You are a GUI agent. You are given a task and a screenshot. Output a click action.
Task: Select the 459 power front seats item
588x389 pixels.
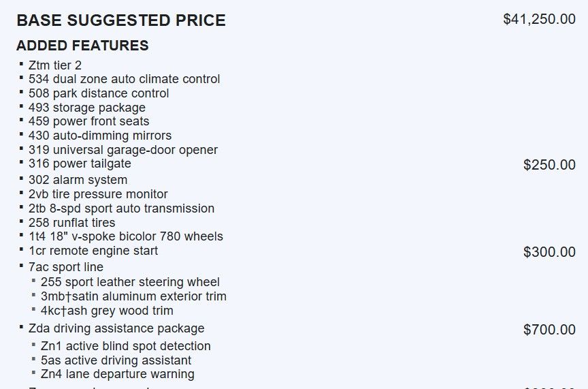(88, 122)
